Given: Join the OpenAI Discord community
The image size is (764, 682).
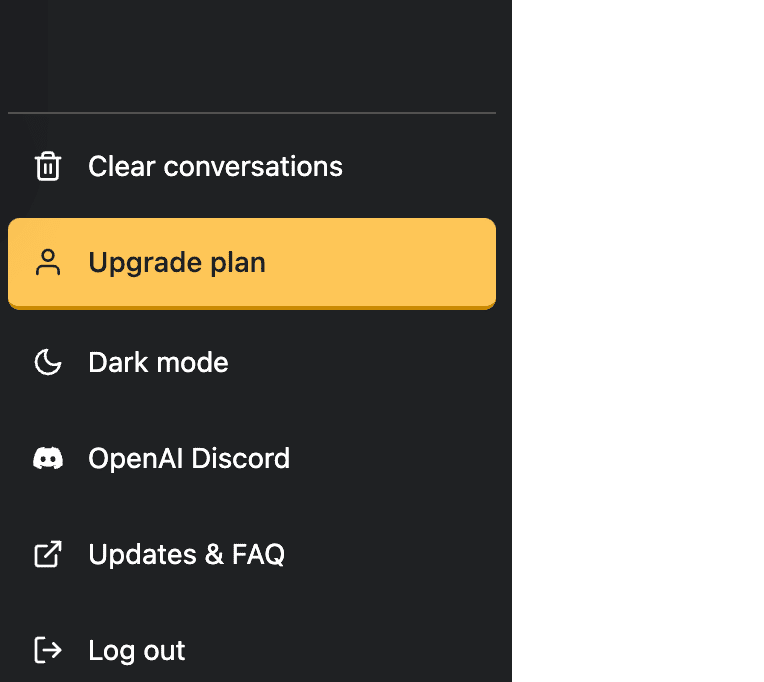Looking at the screenshot, I should (x=189, y=458).
